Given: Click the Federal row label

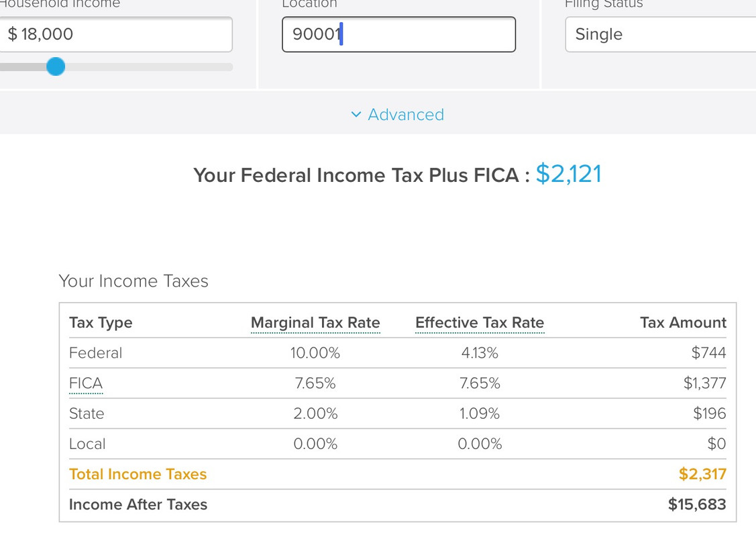Looking at the screenshot, I should (95, 353).
